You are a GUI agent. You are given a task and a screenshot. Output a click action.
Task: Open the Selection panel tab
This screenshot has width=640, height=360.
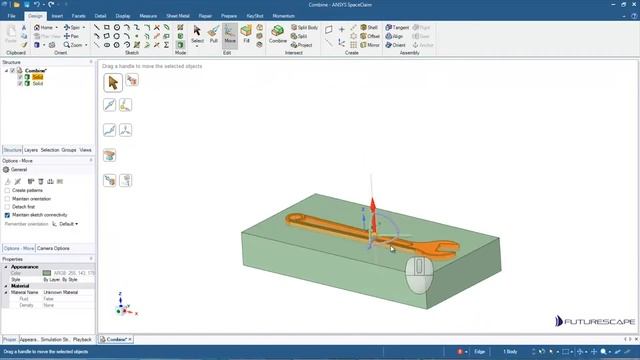50,150
